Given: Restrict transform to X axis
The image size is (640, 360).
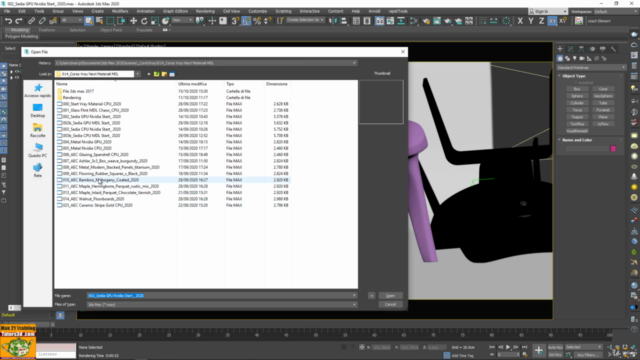Looking at the screenshot, I should click(x=520, y=21).
